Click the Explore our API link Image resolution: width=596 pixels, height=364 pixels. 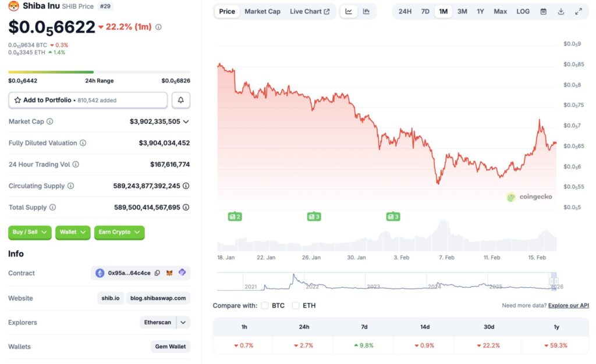(x=568, y=305)
